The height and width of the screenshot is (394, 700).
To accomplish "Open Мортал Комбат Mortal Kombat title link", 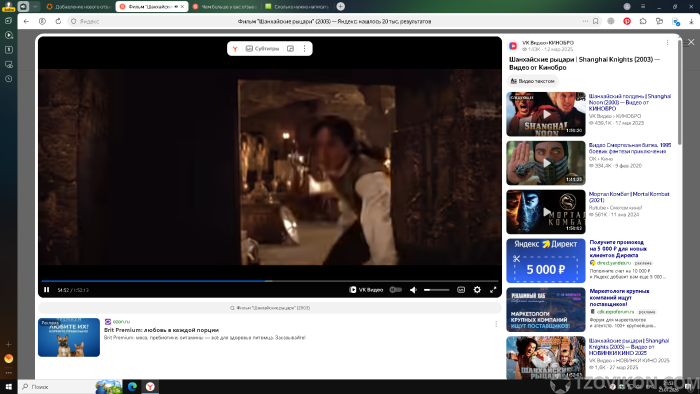I will point(629,197).
